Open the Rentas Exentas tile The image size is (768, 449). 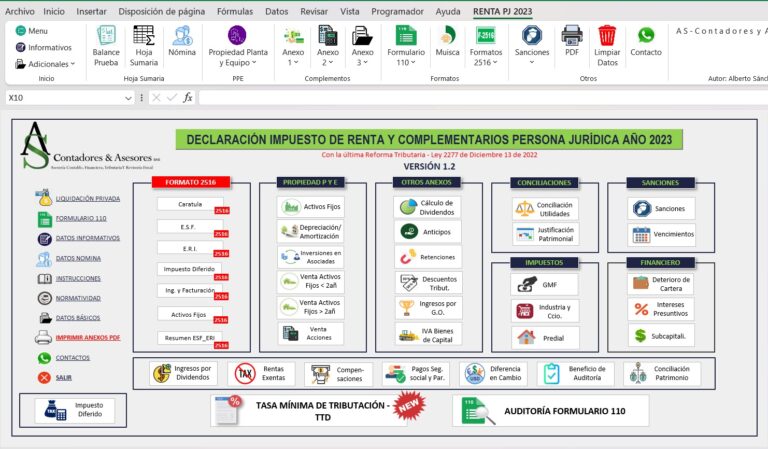point(261,374)
